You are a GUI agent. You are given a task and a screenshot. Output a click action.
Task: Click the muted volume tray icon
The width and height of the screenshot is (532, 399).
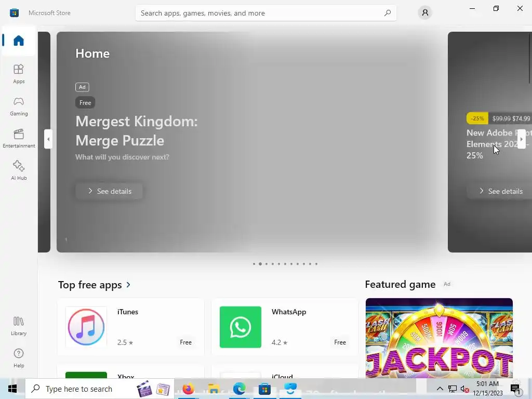[465, 389]
